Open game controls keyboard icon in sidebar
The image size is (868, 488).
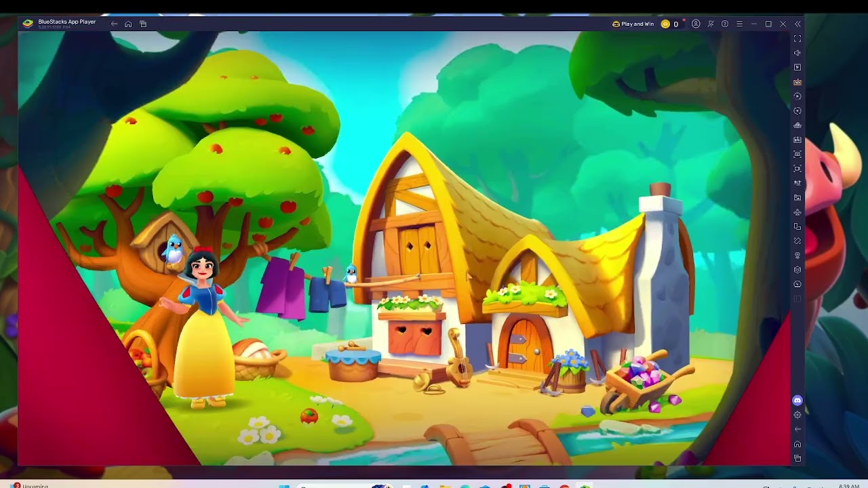click(797, 82)
